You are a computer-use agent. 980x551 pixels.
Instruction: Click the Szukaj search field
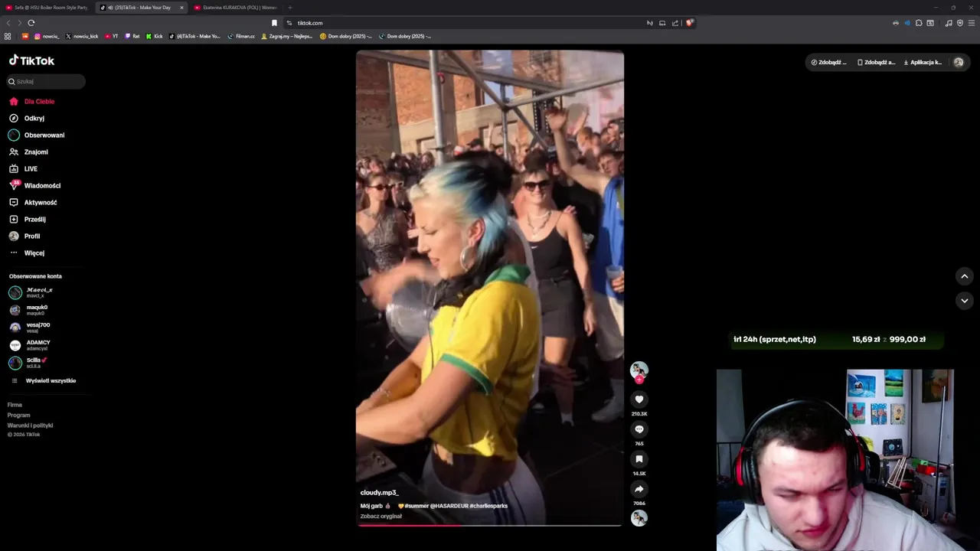(46, 81)
